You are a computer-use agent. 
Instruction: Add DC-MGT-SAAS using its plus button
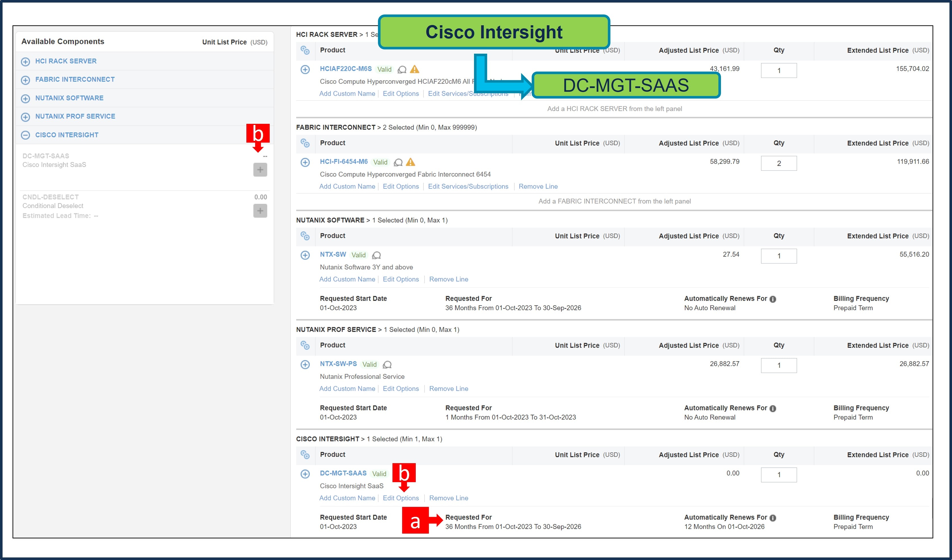pos(260,170)
